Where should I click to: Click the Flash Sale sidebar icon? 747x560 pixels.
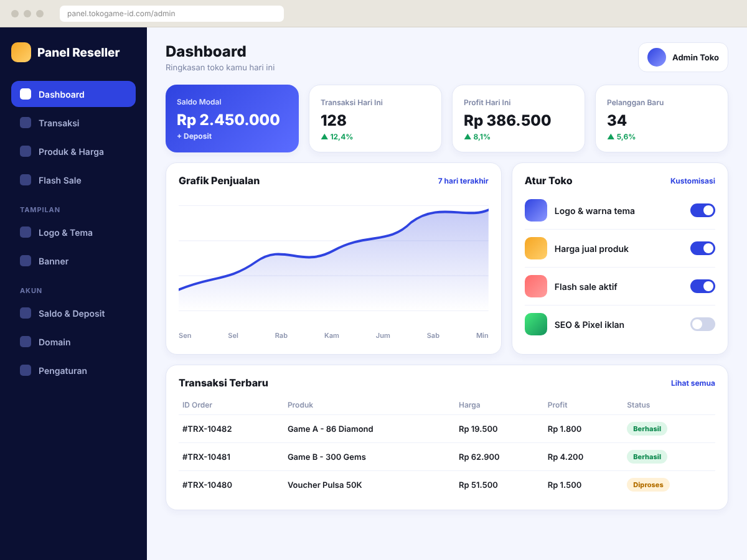[26, 180]
